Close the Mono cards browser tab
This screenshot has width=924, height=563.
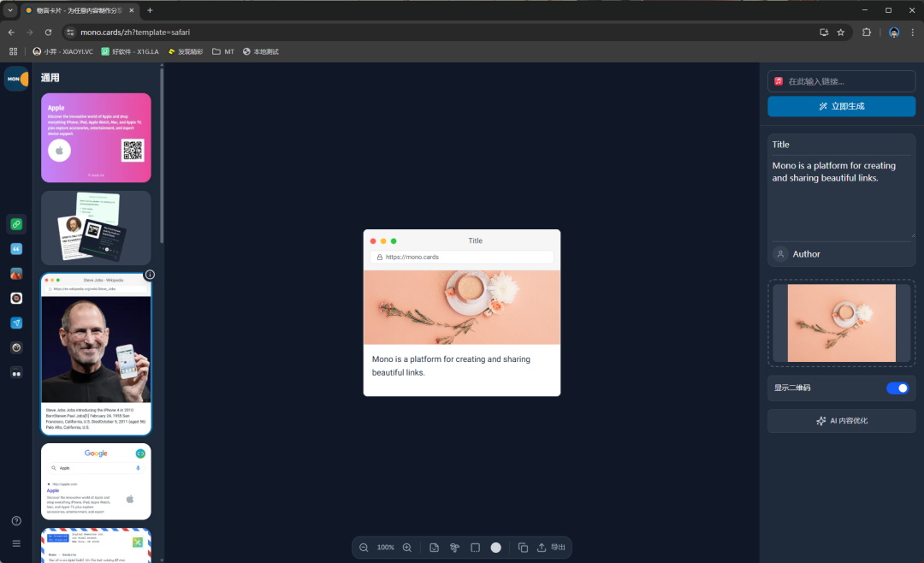click(132, 10)
